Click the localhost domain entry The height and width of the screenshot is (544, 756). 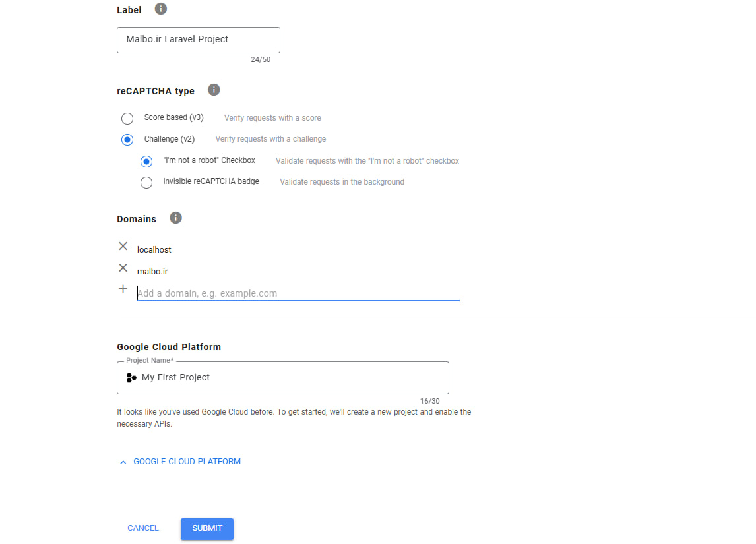154,250
